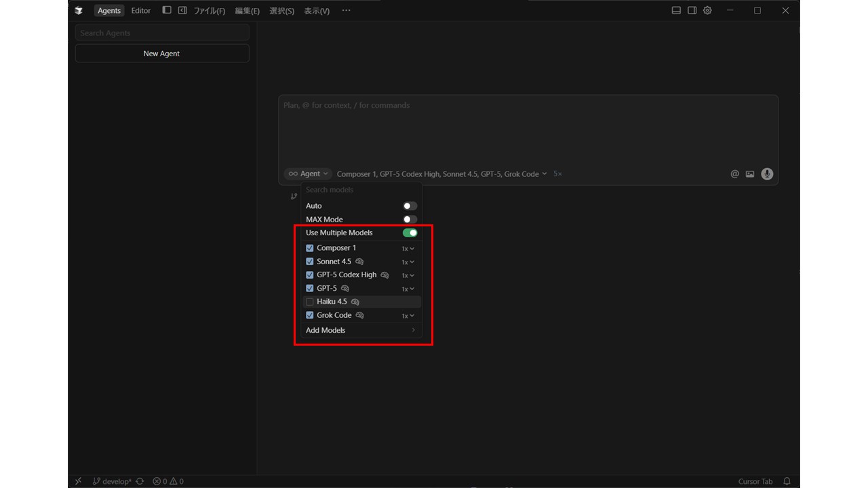Screen dimensions: 868x488
Task: Toggle the bottom panel layout icon
Action: 676,10
